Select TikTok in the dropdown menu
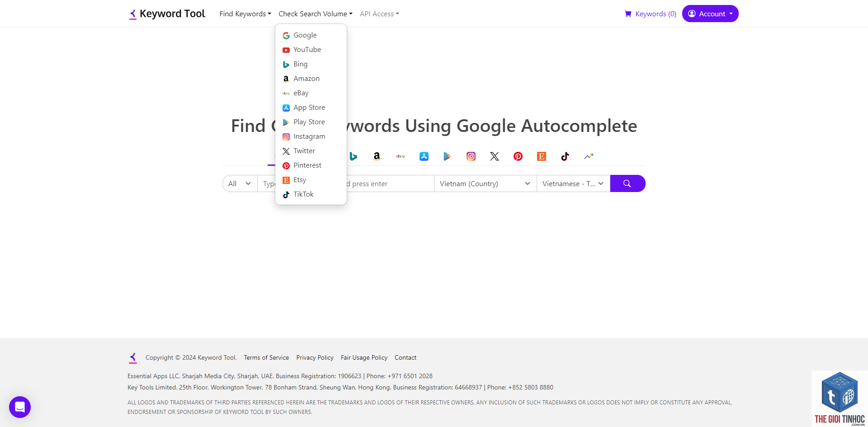This screenshot has width=868, height=427. click(311, 194)
